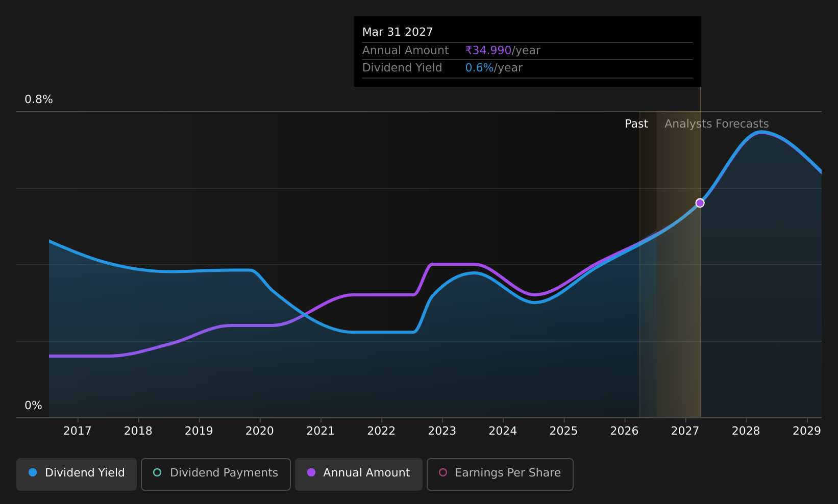Select the 2024 x-axis label
The height and width of the screenshot is (504, 838).
click(x=503, y=431)
